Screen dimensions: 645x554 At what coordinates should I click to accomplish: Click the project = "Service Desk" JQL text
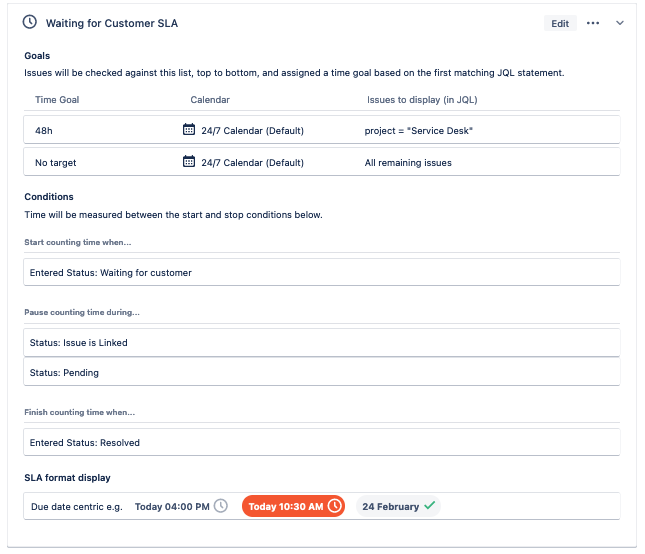pos(419,131)
